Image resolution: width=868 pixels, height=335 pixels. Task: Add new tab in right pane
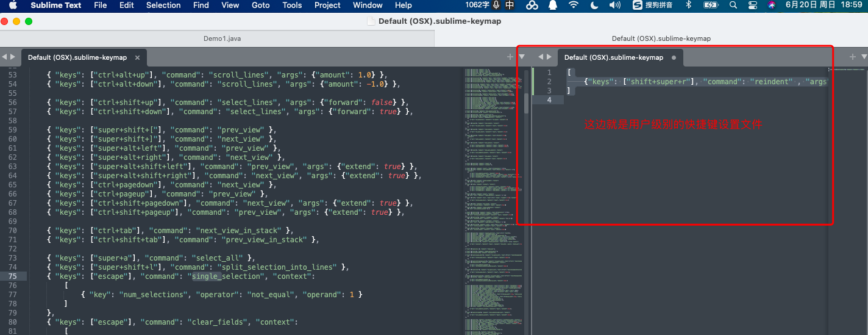(853, 57)
